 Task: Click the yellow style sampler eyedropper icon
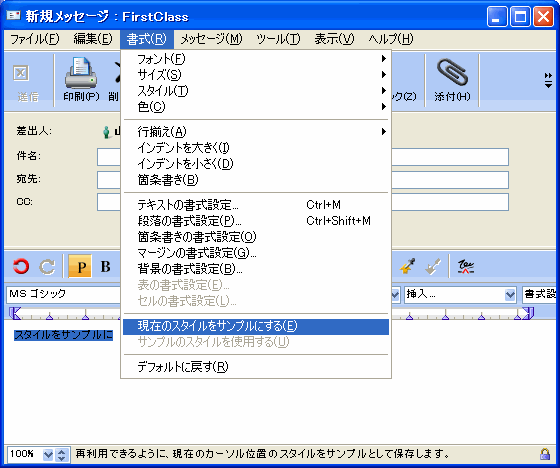click(408, 266)
